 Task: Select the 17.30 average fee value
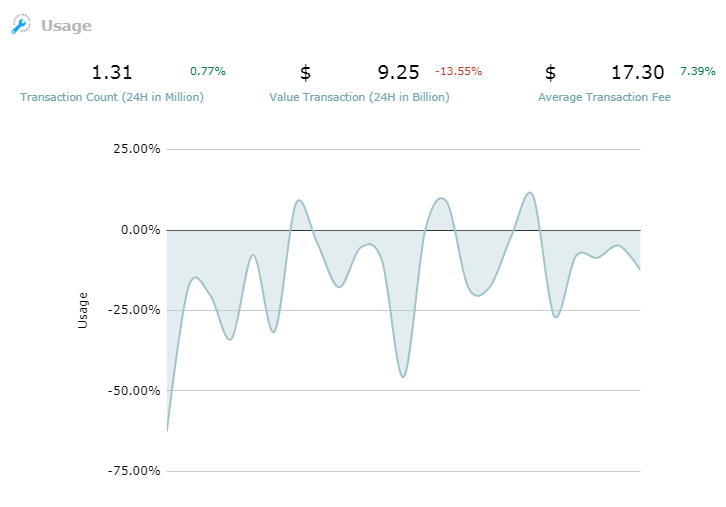point(638,72)
